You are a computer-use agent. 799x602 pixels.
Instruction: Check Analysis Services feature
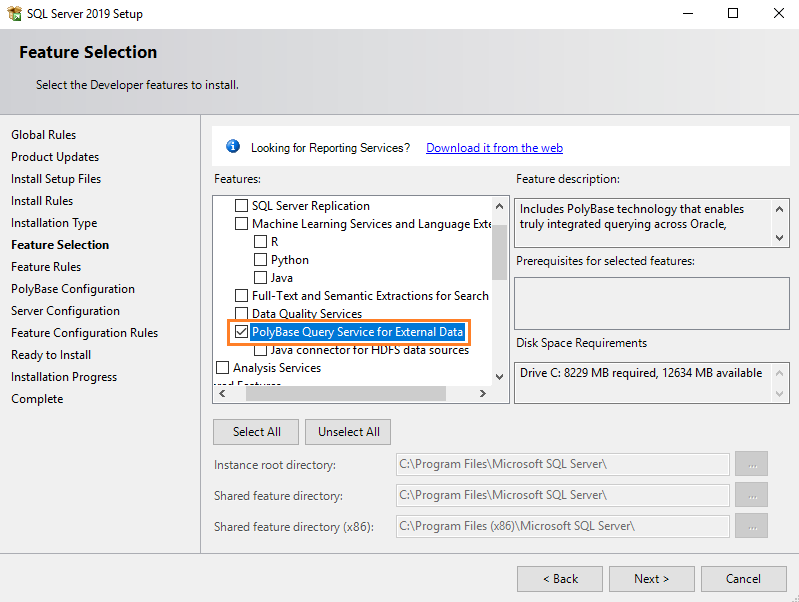click(223, 368)
